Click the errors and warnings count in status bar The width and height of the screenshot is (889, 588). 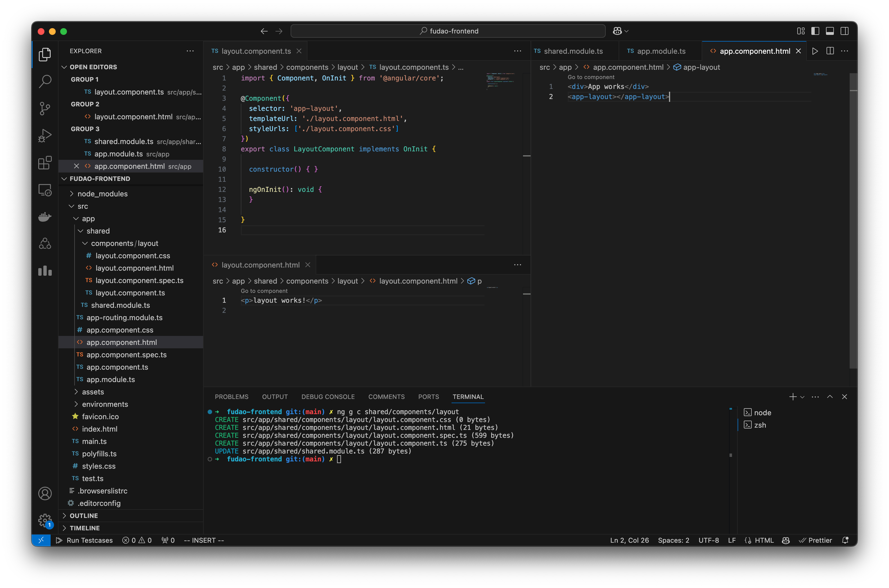pyautogui.click(x=137, y=540)
